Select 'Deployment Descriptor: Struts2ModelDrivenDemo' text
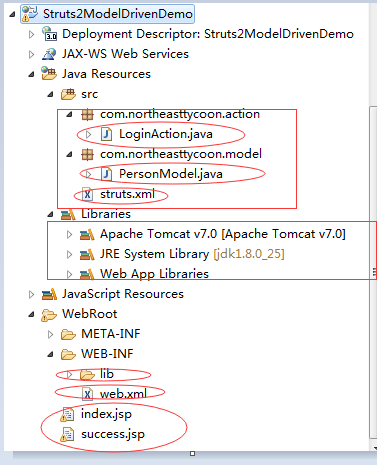This screenshot has height=465, width=377. click(x=208, y=34)
